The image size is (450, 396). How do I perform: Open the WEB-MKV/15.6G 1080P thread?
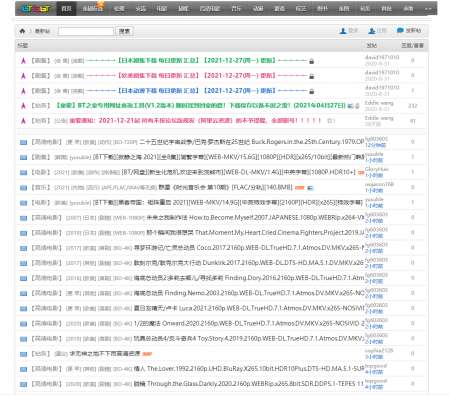click(228, 157)
